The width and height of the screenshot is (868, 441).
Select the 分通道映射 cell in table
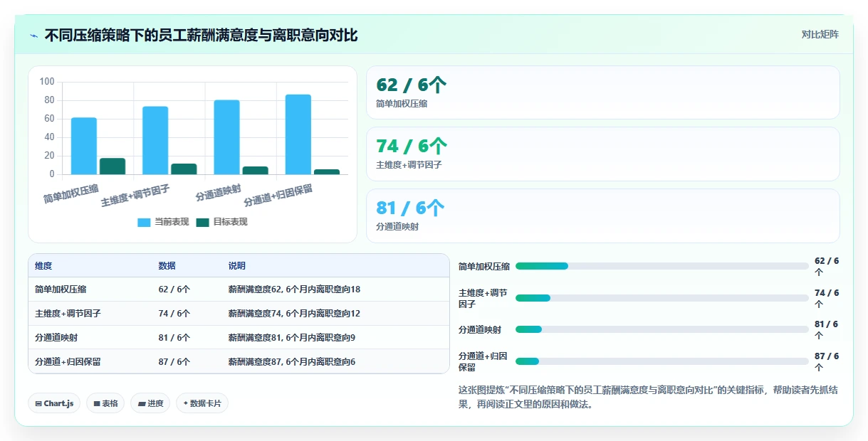coord(56,337)
